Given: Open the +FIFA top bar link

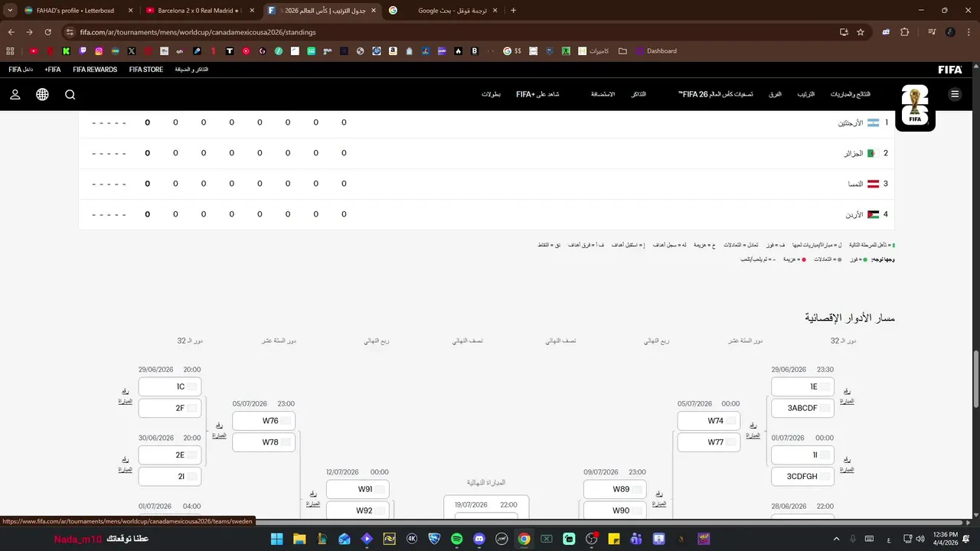Looking at the screenshot, I should click(x=52, y=70).
